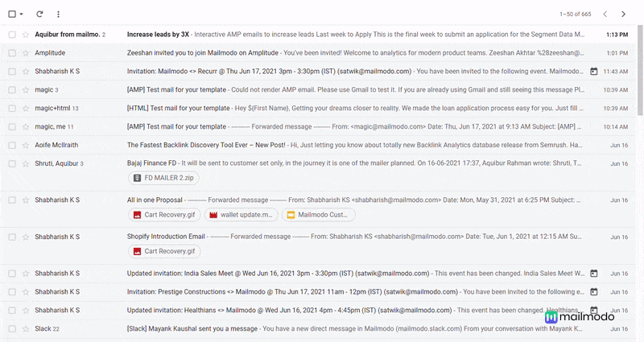
Task: Open the Mailmodo Cust... attachment chip
Action: tap(318, 215)
